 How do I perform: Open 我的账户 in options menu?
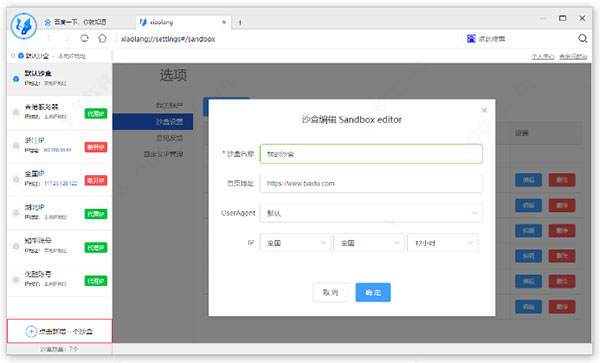pyautogui.click(x=170, y=105)
